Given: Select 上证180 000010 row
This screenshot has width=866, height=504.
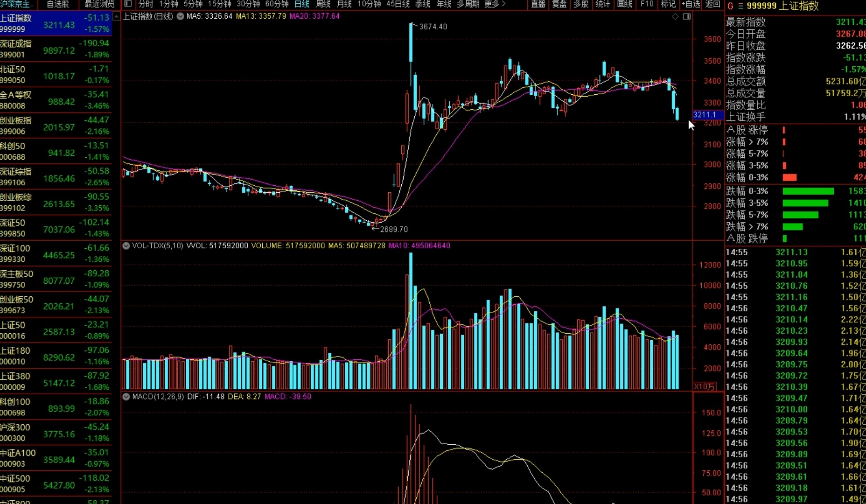Looking at the screenshot, I should [x=56, y=356].
